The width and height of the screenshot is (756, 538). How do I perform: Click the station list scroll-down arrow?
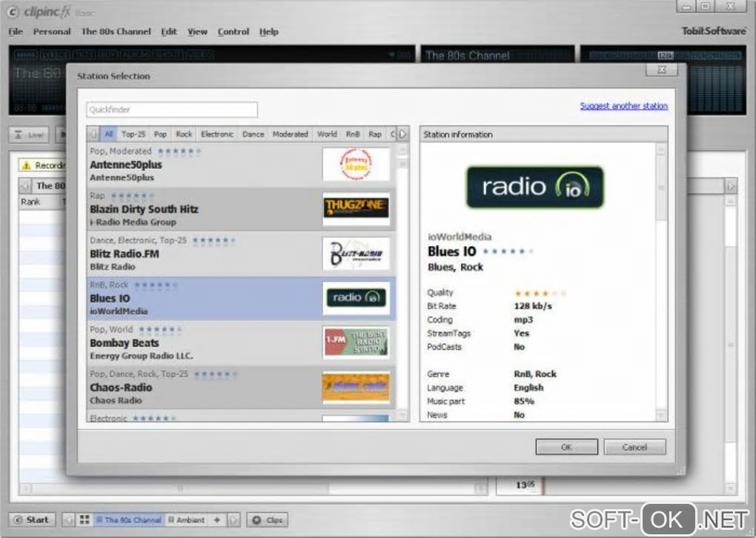point(402,415)
